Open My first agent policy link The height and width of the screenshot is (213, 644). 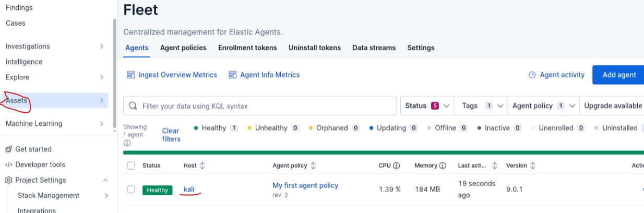[305, 185]
